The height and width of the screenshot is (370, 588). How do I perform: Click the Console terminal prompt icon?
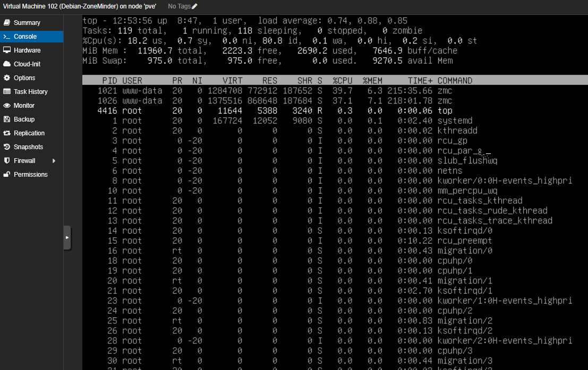[x=7, y=36]
